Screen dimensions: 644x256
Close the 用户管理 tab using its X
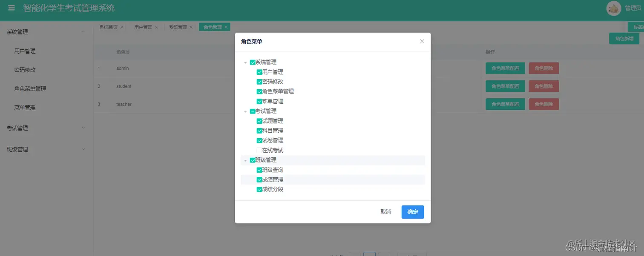(x=156, y=27)
